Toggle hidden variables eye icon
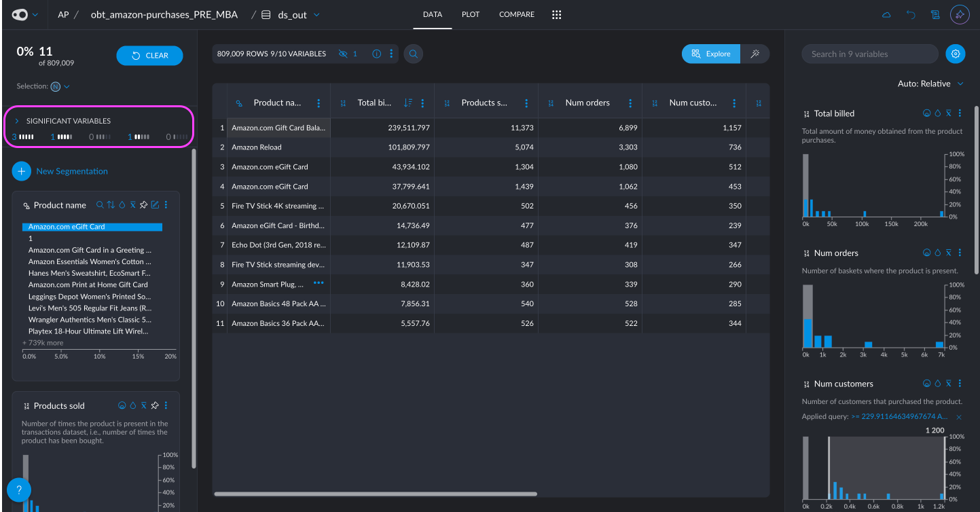This screenshot has height=512, width=980. 343,54
